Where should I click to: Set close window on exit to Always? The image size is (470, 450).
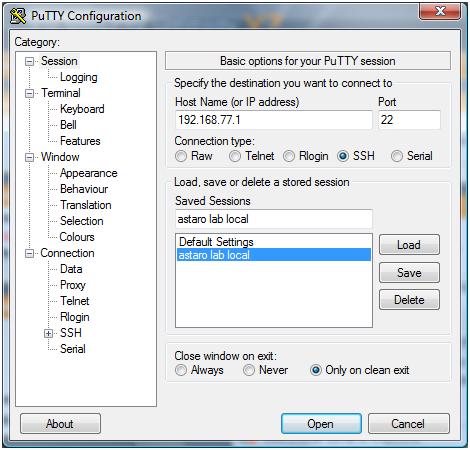point(181,370)
